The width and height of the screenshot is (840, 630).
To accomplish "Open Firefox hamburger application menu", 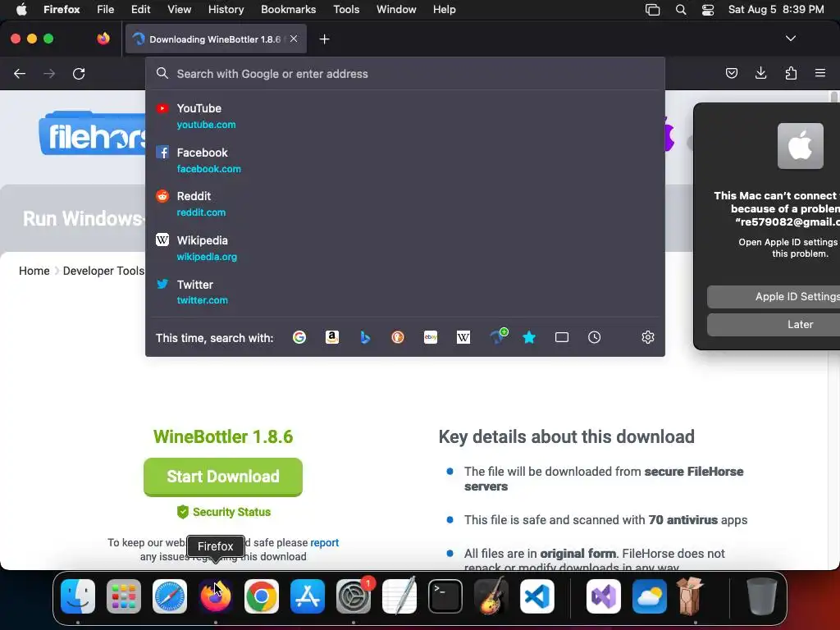I will pos(820,73).
